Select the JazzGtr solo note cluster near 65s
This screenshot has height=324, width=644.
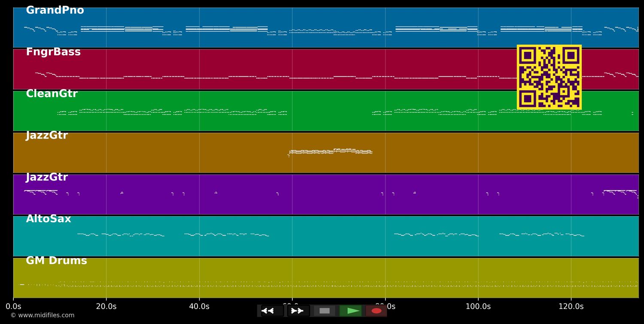click(331, 152)
